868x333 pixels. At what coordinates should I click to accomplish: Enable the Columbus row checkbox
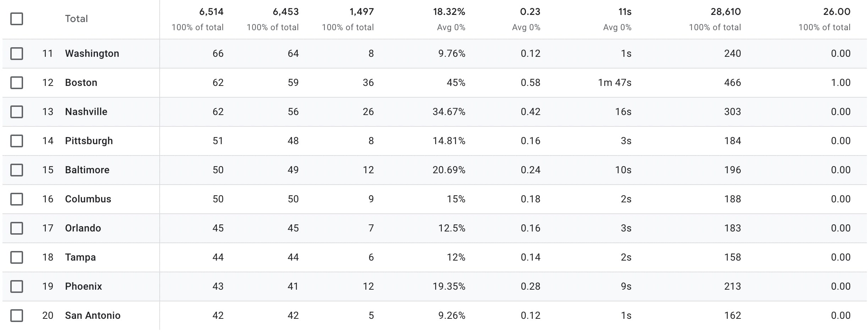tap(17, 199)
